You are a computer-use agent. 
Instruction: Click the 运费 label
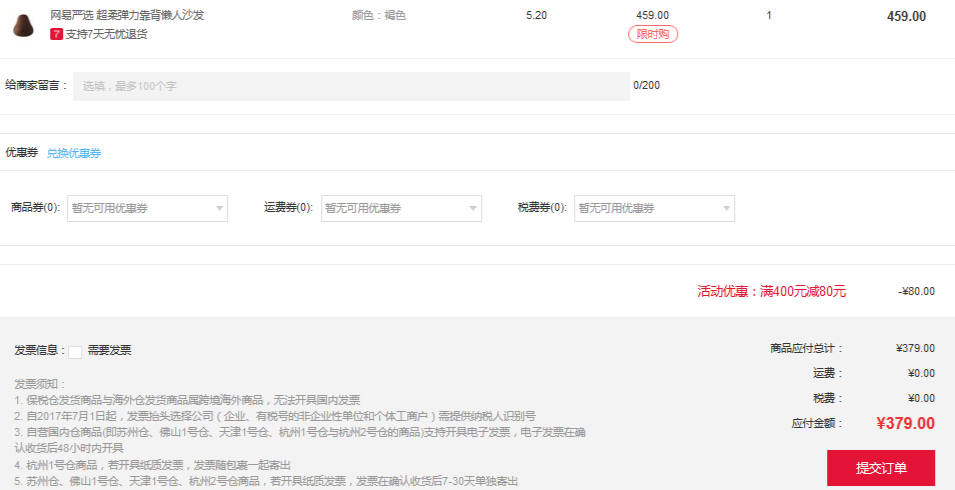828,373
